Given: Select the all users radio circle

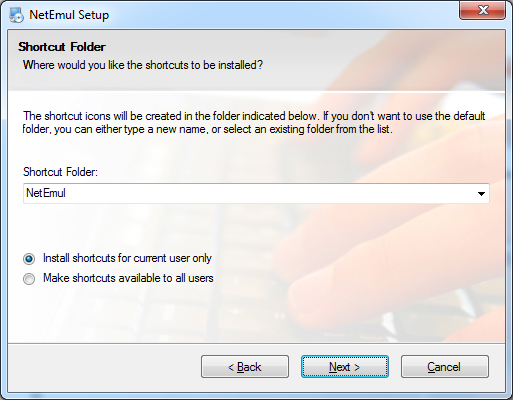Looking at the screenshot, I should tap(29, 279).
